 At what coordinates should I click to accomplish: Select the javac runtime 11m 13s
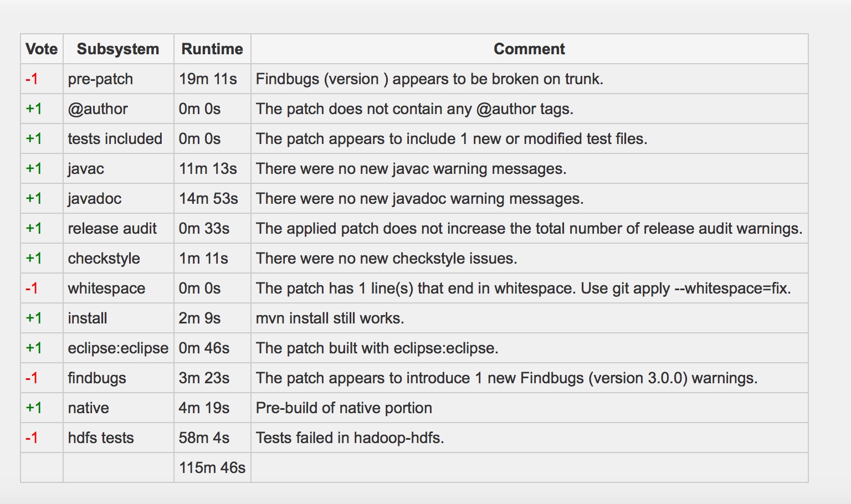(x=208, y=168)
